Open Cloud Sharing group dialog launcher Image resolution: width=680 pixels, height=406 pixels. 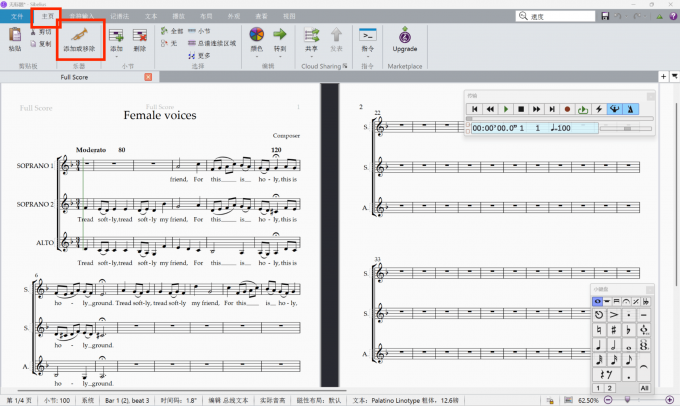click(345, 66)
